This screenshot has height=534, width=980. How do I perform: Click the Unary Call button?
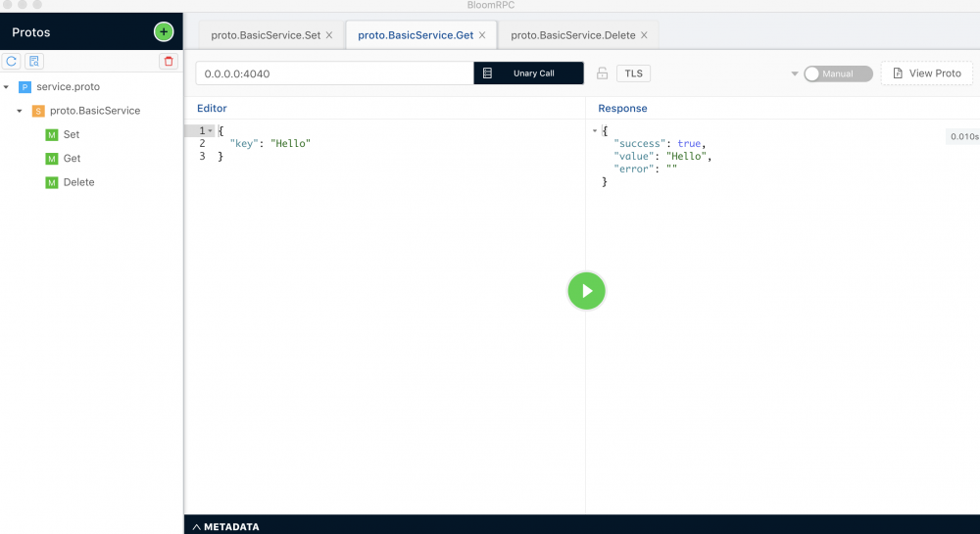[529, 73]
